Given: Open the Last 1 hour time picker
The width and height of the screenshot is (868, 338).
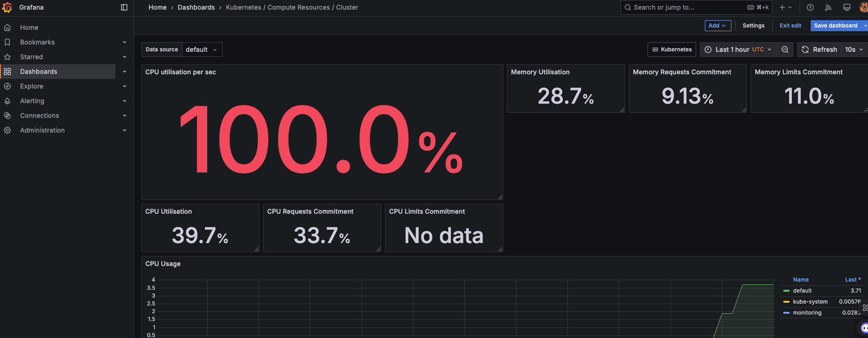Looking at the screenshot, I should tap(738, 50).
